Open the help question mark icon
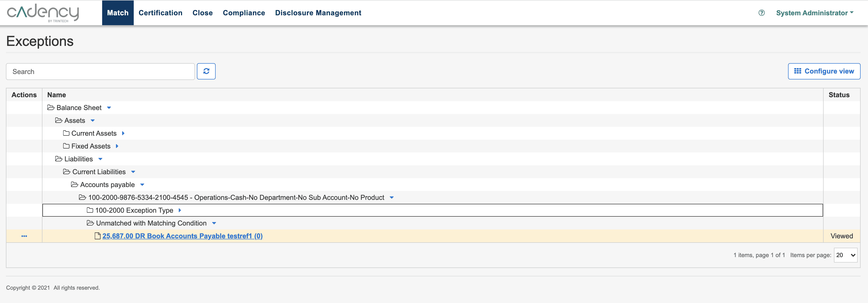Screen dimensions: 868x303 (x=761, y=13)
